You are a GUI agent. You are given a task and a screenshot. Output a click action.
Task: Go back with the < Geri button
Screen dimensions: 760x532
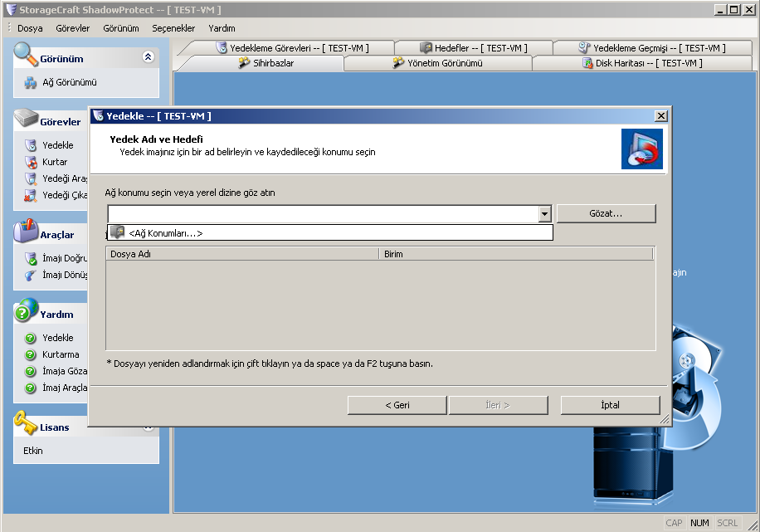tap(397, 405)
